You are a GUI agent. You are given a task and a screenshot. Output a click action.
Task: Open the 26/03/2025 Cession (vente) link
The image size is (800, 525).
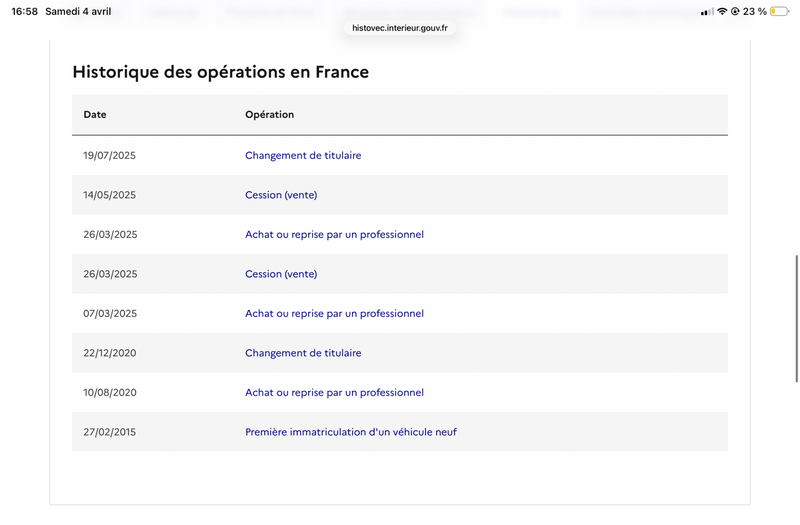point(281,274)
